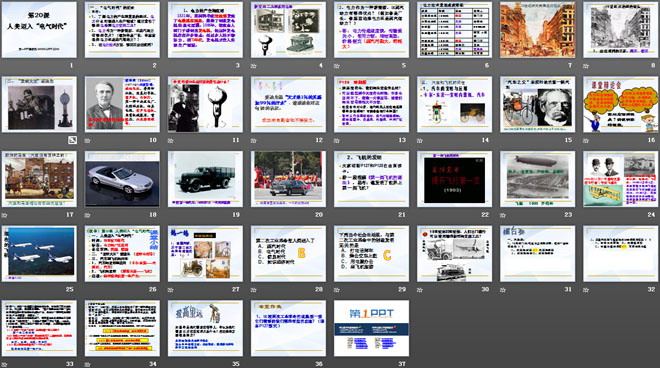The image size is (660, 368).
Task: Click the animation star icon under slide 10
Action: (88, 140)
